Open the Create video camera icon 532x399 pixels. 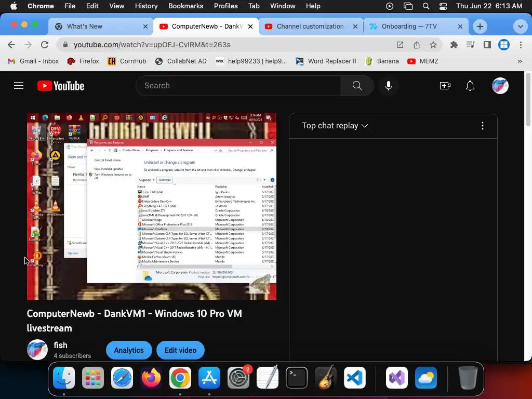point(445,86)
